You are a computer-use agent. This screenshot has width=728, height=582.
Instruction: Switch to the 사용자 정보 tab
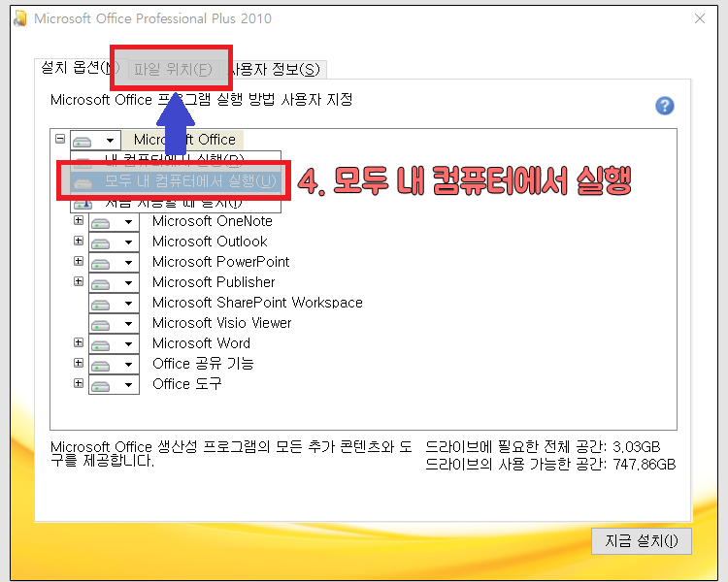(x=277, y=69)
